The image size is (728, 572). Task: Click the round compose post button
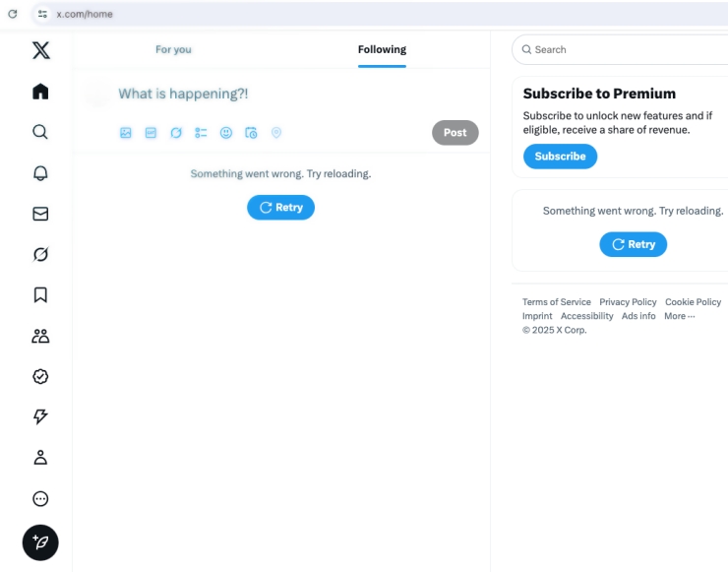click(40, 542)
